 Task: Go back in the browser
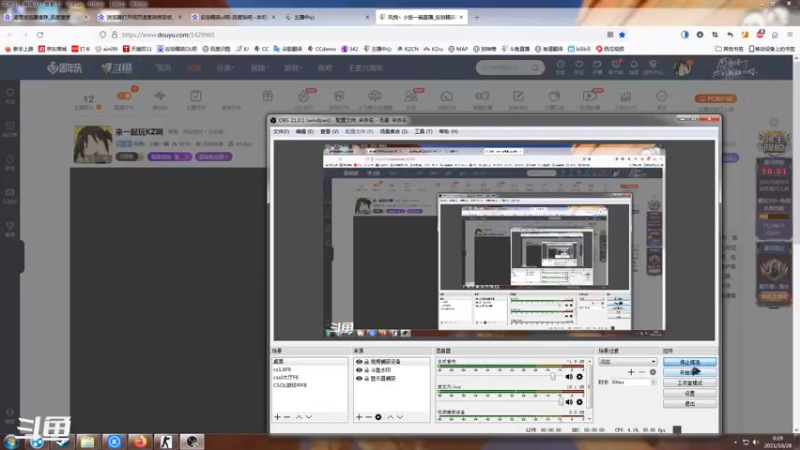coord(10,35)
